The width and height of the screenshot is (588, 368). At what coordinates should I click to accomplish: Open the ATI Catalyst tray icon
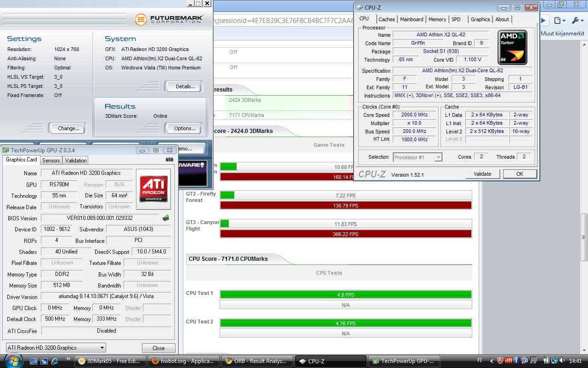click(509, 361)
